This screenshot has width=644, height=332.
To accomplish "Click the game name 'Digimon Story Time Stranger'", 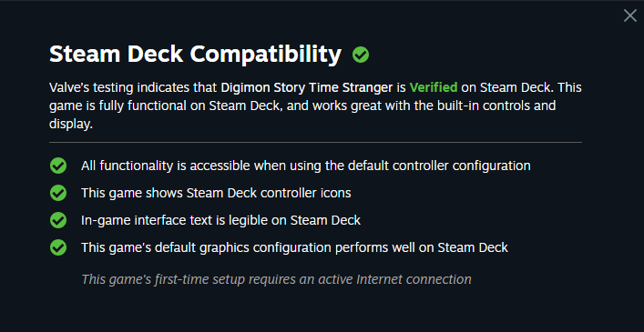I will (307, 87).
